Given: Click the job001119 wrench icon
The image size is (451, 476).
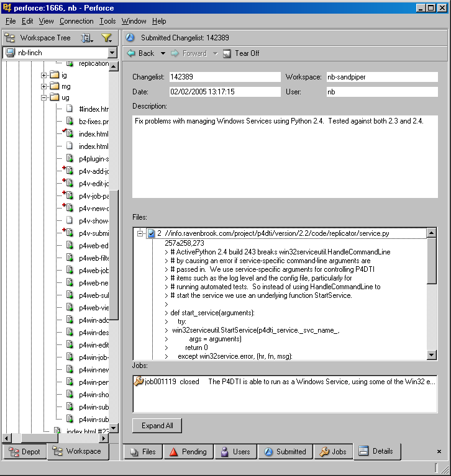Looking at the screenshot, I should (139, 382).
